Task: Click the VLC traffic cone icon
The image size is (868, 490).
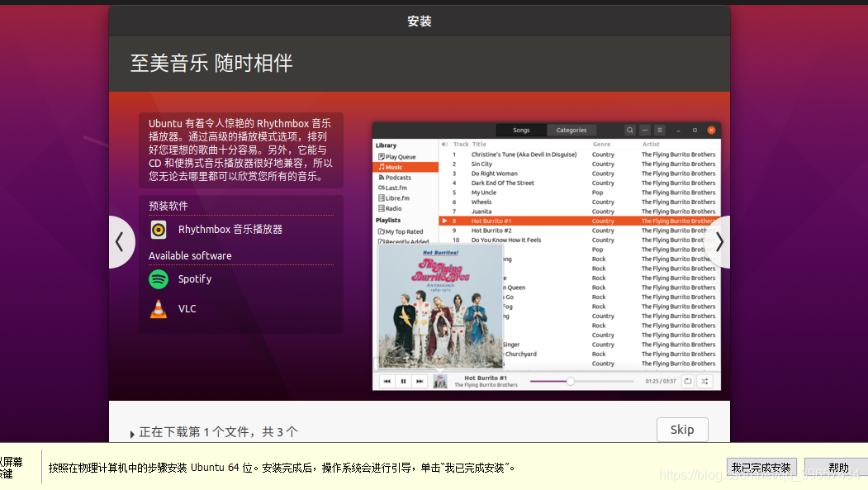Action: (159, 309)
